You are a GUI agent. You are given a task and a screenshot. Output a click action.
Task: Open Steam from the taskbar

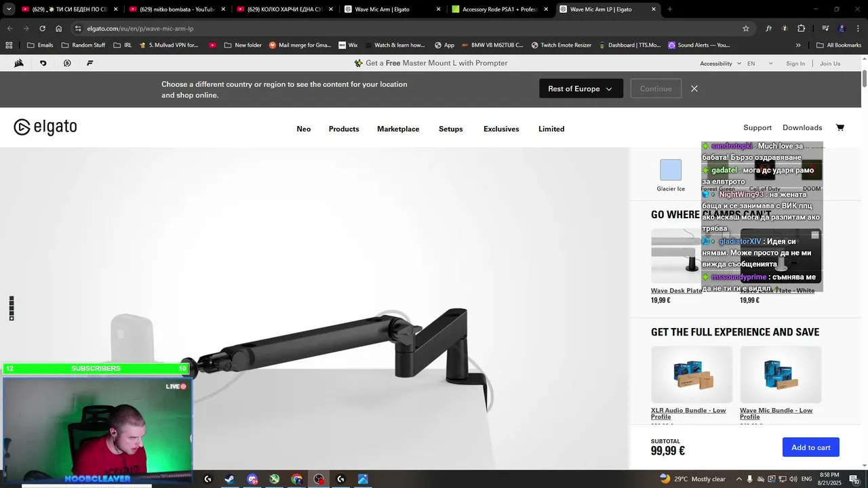click(230, 479)
